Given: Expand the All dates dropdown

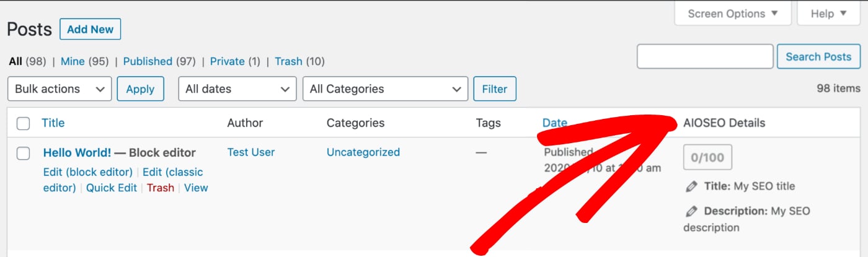Looking at the screenshot, I should (237, 89).
